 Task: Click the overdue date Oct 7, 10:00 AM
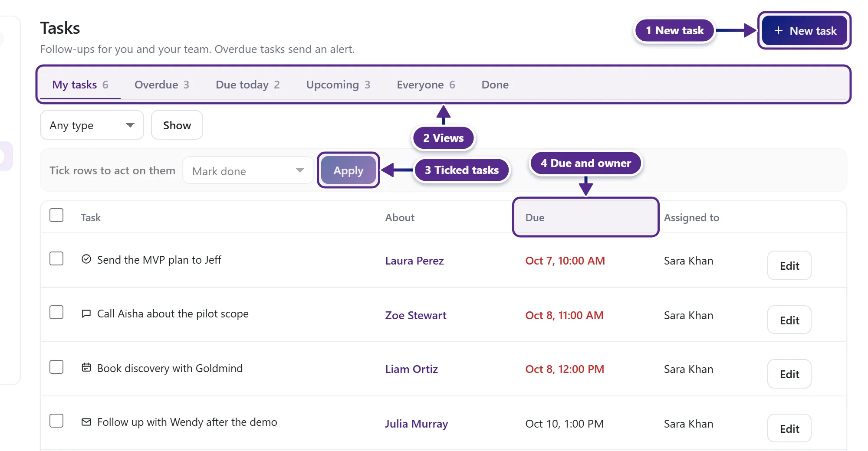(565, 261)
